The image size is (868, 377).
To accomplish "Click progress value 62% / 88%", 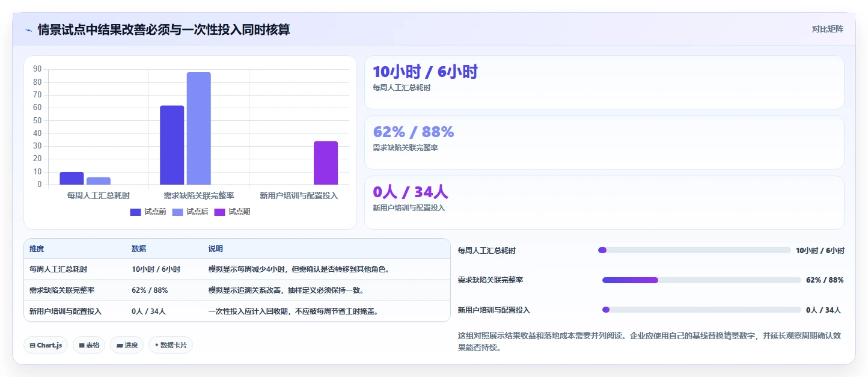I will click(x=825, y=280).
